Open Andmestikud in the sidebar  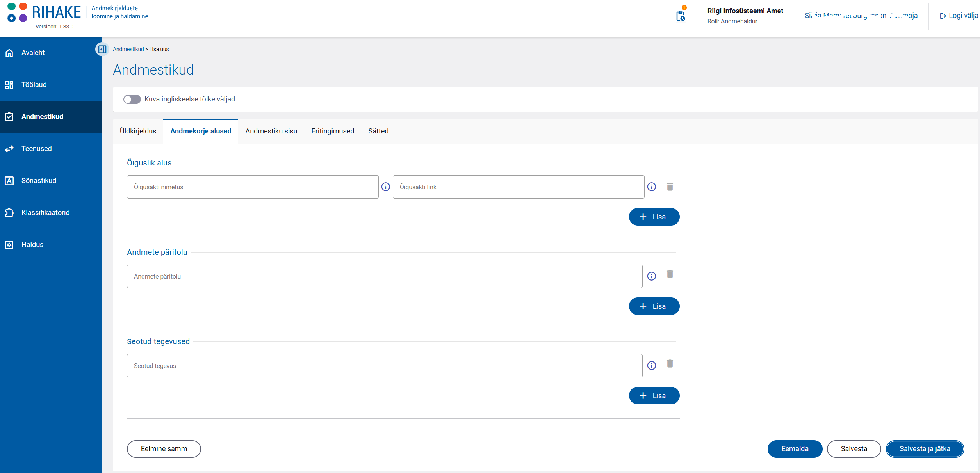[51, 117]
